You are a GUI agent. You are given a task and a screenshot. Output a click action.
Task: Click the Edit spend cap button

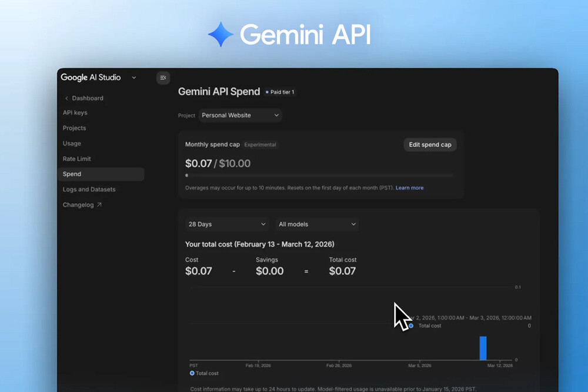[430, 145]
